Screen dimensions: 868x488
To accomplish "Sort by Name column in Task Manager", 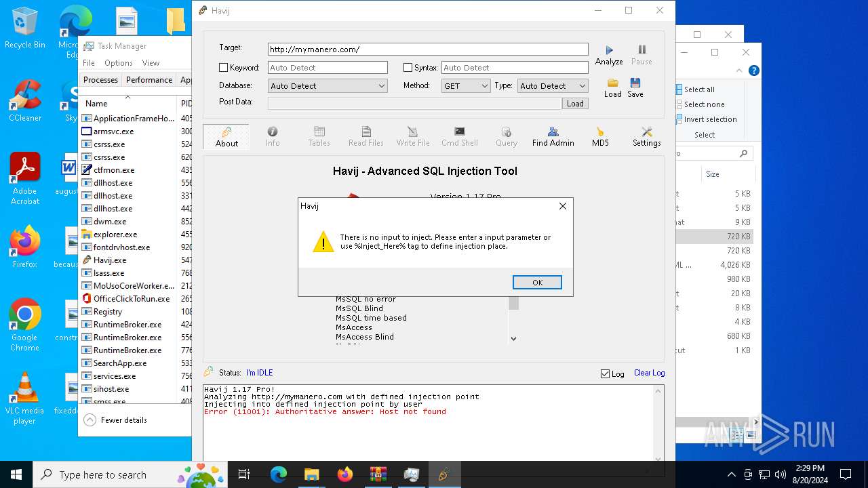I will [x=96, y=104].
